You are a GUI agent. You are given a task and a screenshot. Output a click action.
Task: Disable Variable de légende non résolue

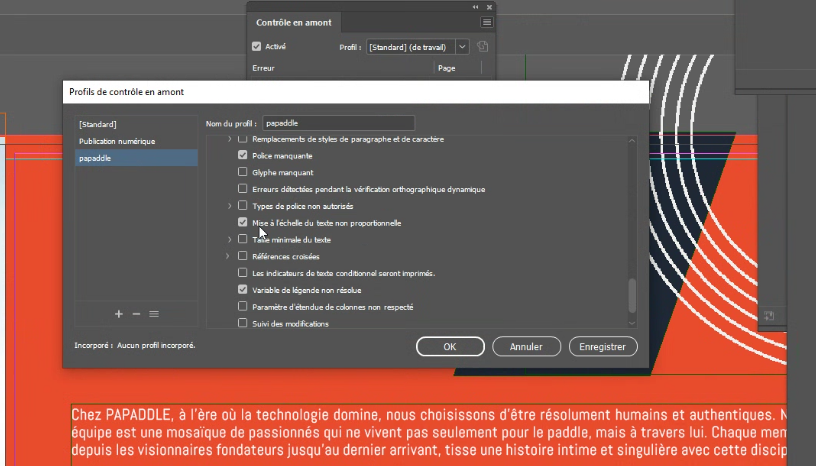pyautogui.click(x=243, y=290)
